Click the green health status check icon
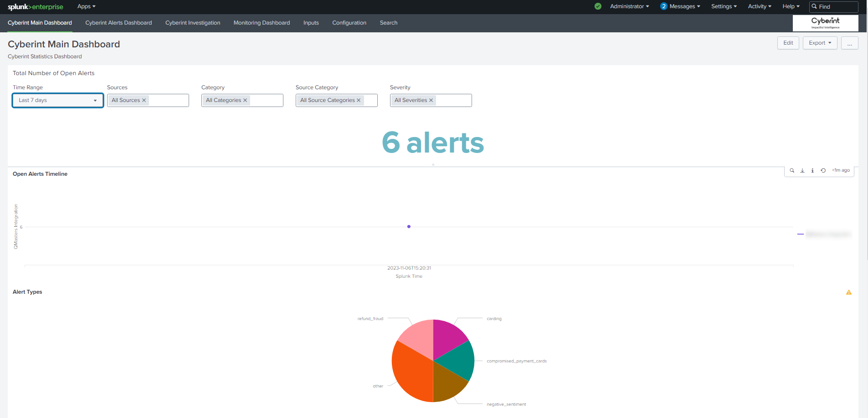 click(598, 6)
